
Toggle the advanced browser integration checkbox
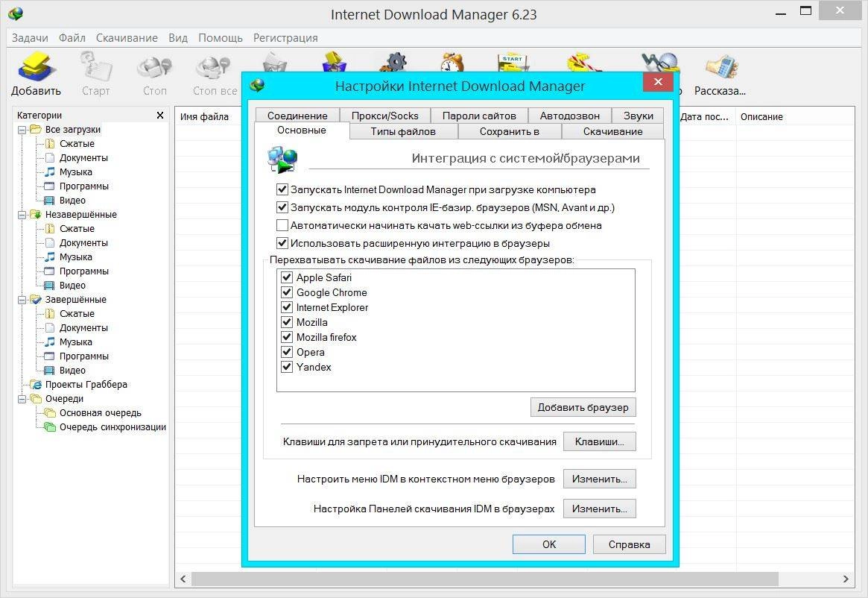coord(282,243)
